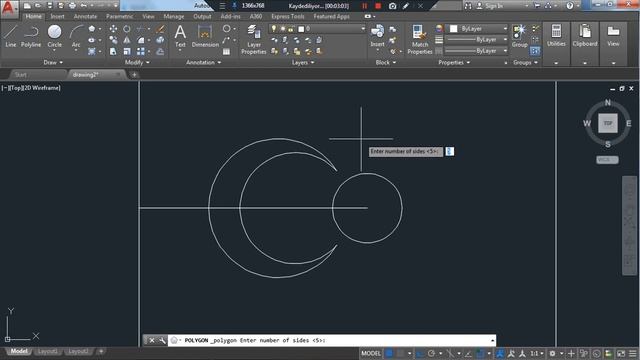This screenshot has width=640, height=360.
Task: Toggle grid display in status bar
Action: coord(389,353)
